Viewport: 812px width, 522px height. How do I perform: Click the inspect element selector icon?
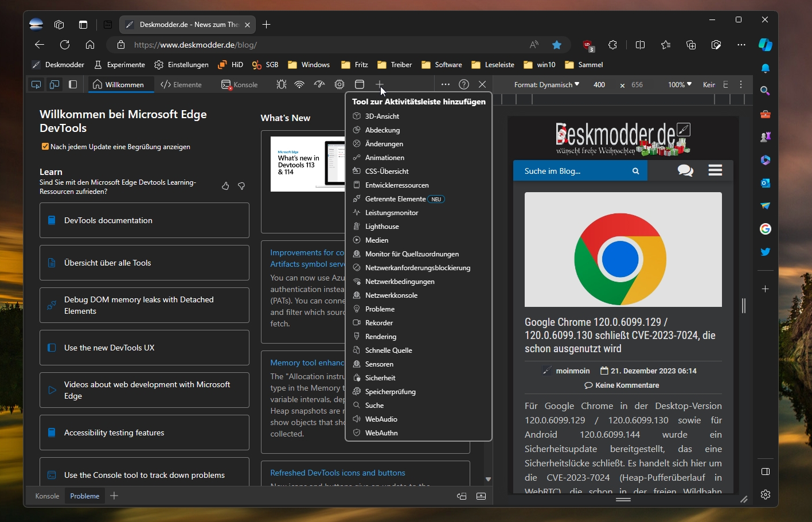(x=36, y=84)
